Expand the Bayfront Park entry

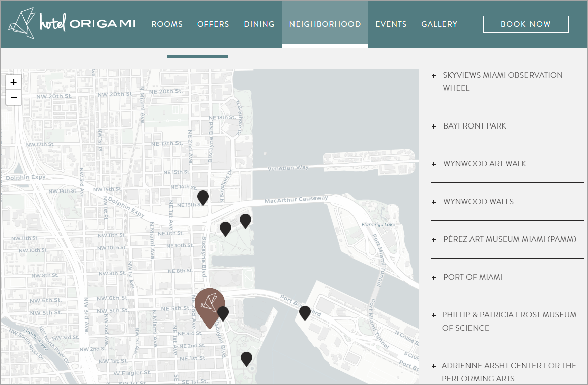click(x=507, y=126)
